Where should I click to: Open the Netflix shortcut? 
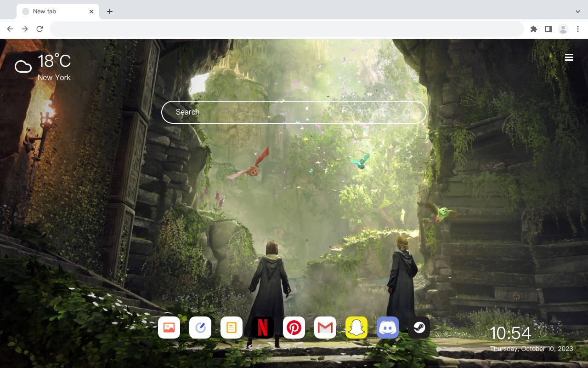tap(263, 328)
